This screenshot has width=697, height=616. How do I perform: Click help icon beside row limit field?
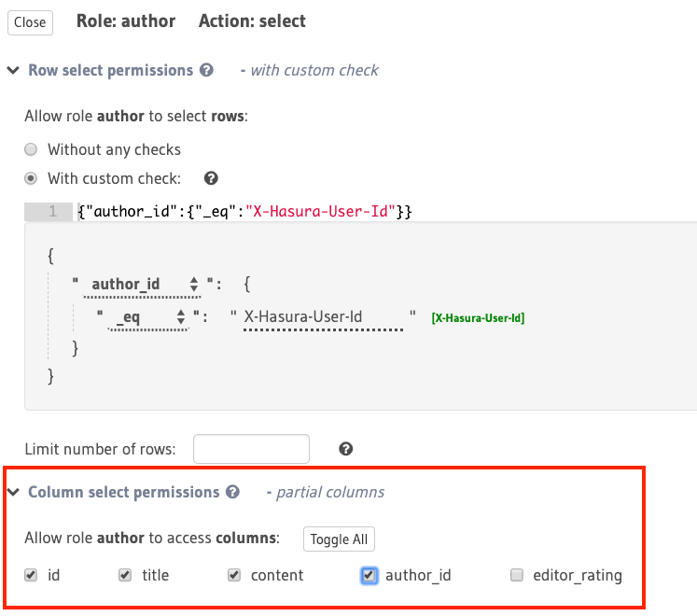click(x=346, y=449)
